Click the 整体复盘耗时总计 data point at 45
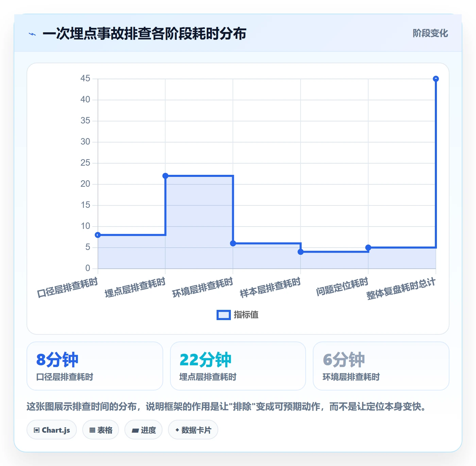Viewport: 476px width, 466px height. click(436, 79)
